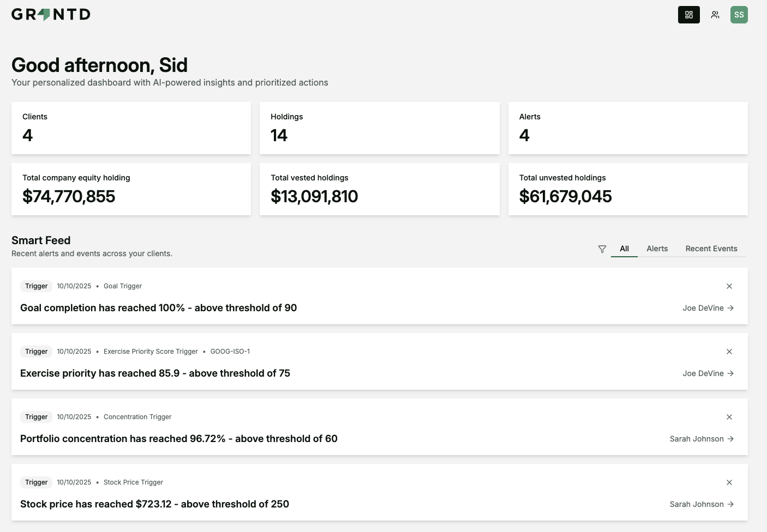Image resolution: width=767 pixels, height=532 pixels.
Task: Select the All tab in Smart Feed
Action: (x=624, y=249)
